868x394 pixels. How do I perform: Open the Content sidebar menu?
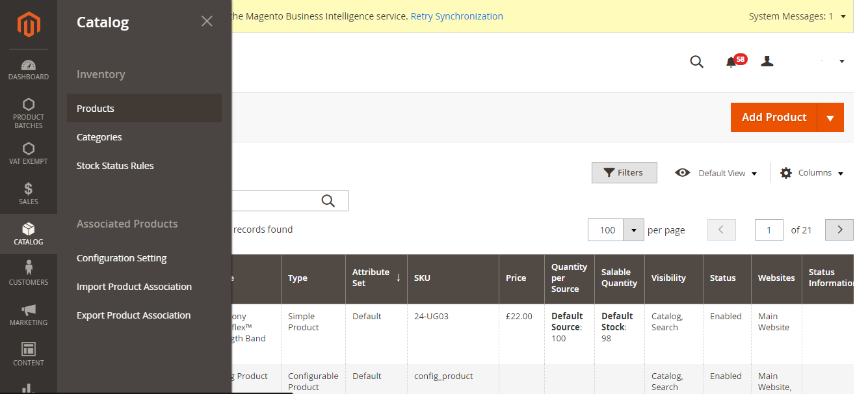click(29, 354)
